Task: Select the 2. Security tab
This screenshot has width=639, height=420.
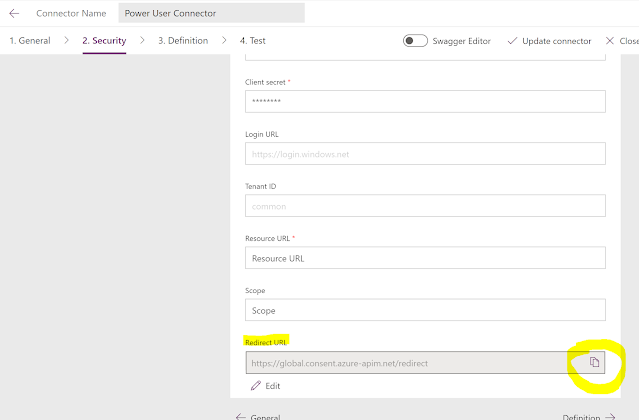Action: click(104, 41)
